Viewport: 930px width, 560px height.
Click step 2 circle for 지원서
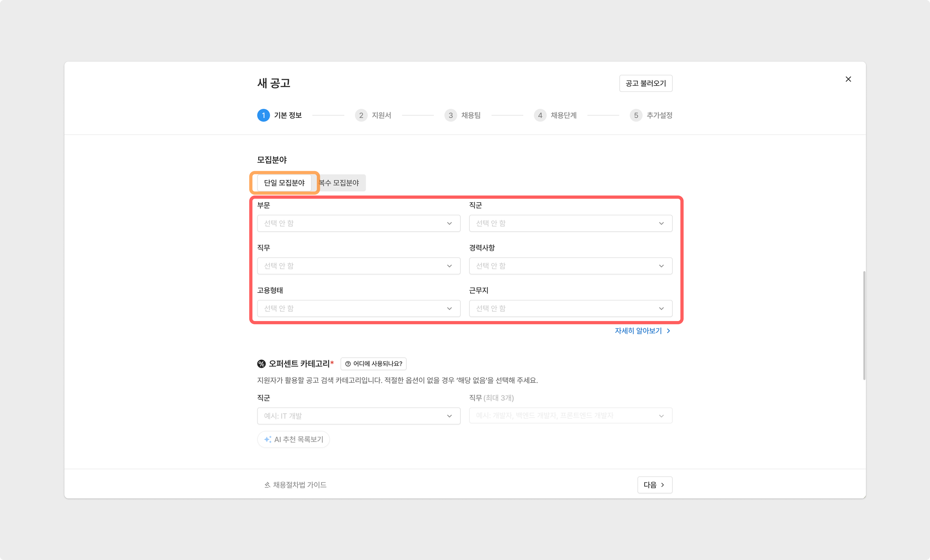(x=361, y=115)
